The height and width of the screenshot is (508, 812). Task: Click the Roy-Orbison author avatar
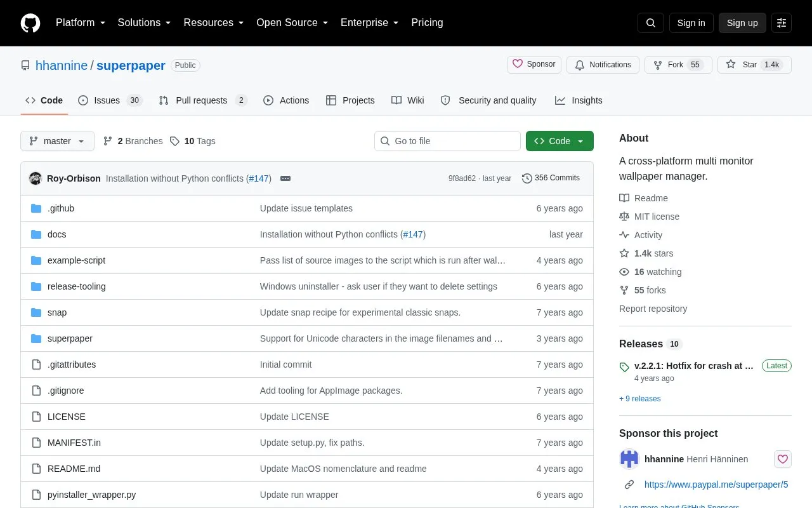click(x=36, y=178)
